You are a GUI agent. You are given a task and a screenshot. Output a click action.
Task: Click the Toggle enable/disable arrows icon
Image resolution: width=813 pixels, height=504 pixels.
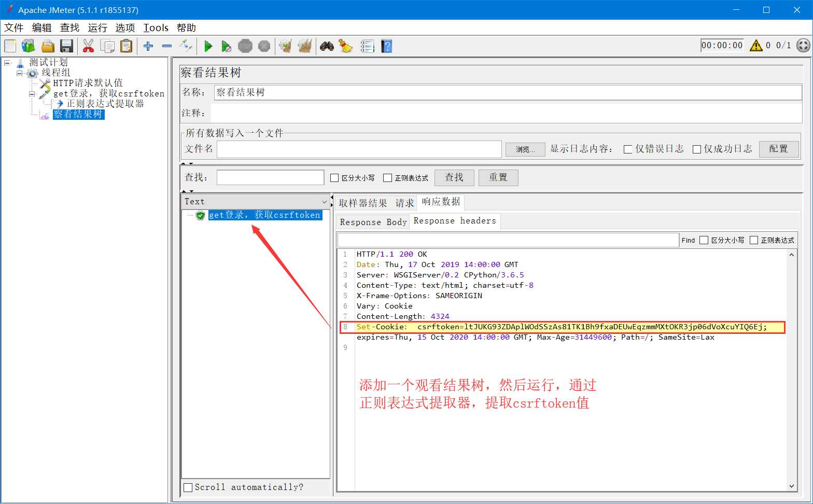pos(186,46)
